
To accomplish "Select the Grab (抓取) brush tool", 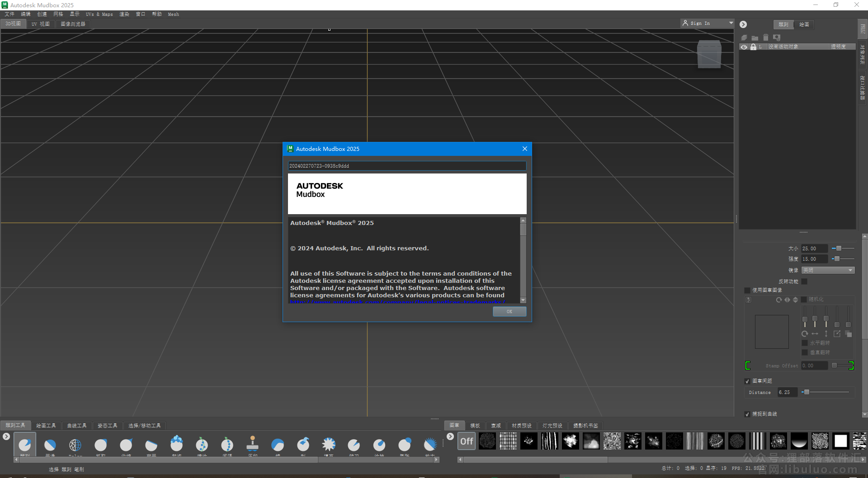I will (x=101, y=445).
